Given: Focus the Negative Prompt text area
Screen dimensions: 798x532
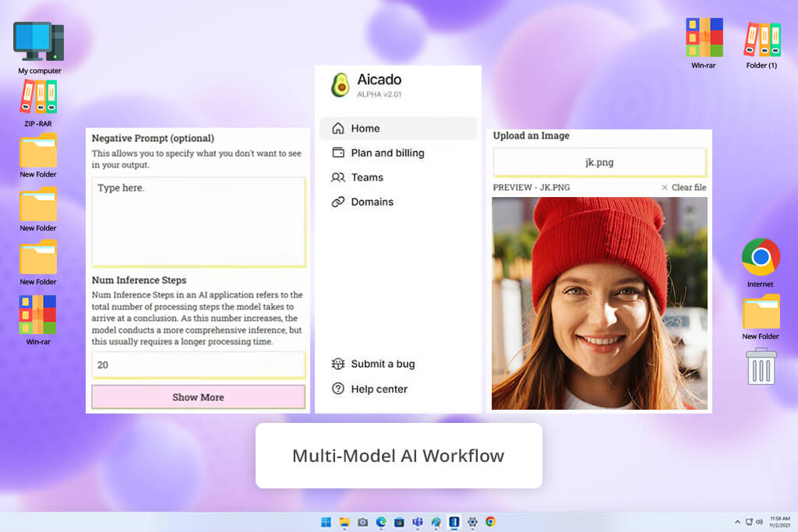Looking at the screenshot, I should [x=199, y=222].
